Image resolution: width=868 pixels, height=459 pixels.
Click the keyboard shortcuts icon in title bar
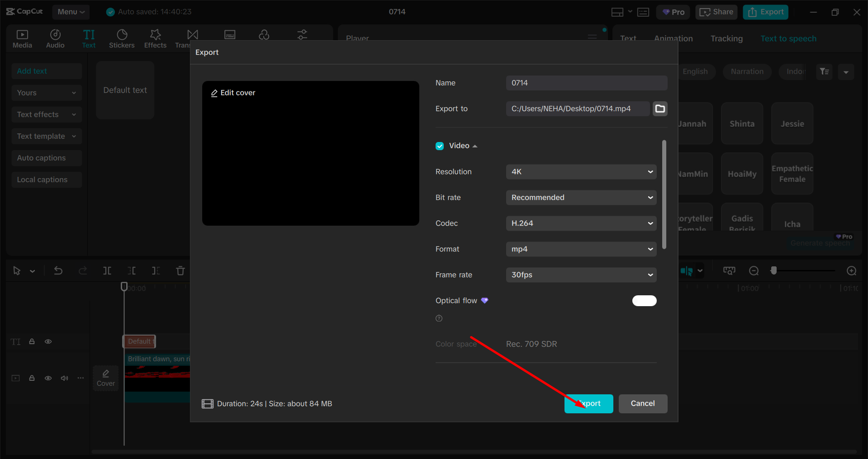point(643,12)
